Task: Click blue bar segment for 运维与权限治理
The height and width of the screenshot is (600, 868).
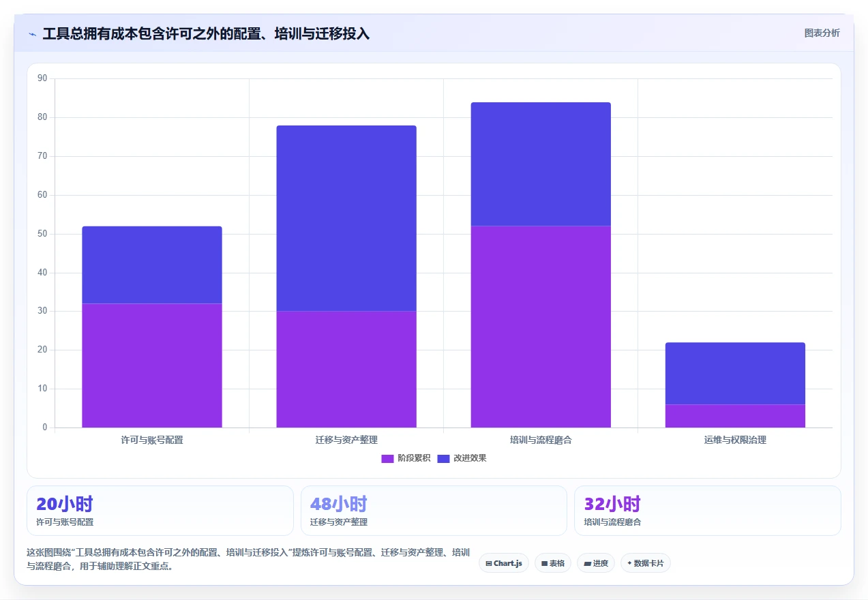Action: [x=735, y=374]
